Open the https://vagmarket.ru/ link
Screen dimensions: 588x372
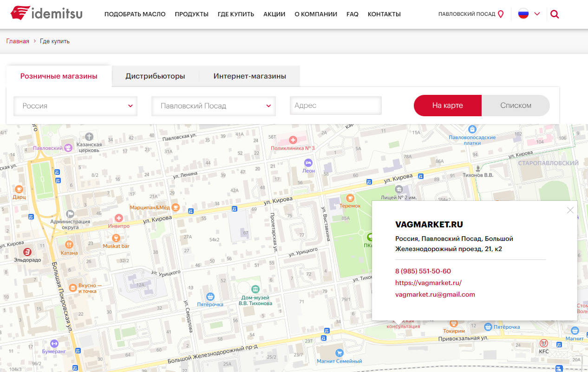428,283
